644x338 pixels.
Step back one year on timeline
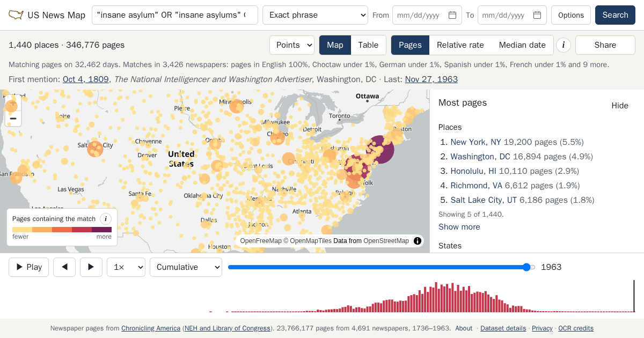[x=64, y=267]
